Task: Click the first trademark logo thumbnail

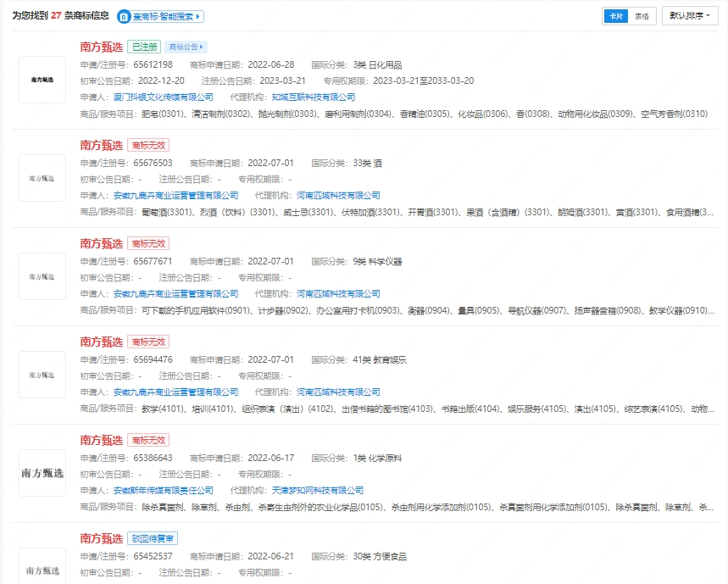Action: [x=42, y=80]
